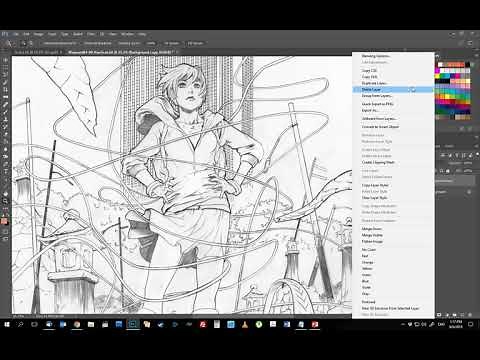Open File Explorer from the taskbar

(91, 324)
